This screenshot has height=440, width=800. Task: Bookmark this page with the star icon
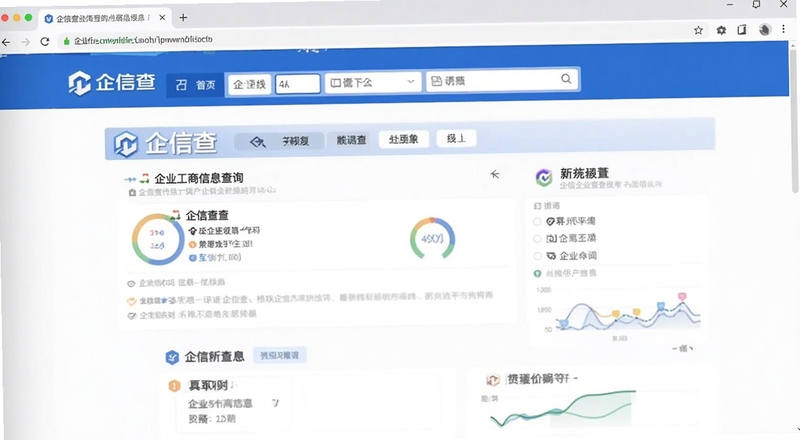click(698, 30)
